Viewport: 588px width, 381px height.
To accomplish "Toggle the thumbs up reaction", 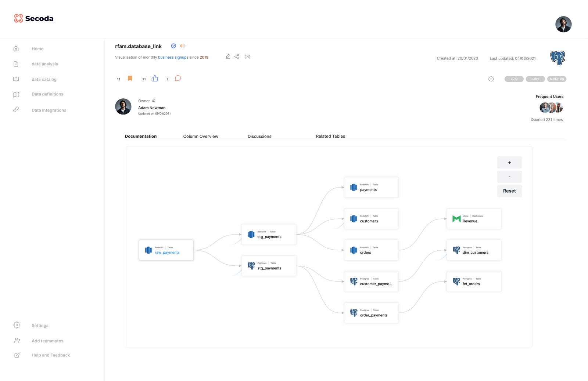I will click(155, 78).
